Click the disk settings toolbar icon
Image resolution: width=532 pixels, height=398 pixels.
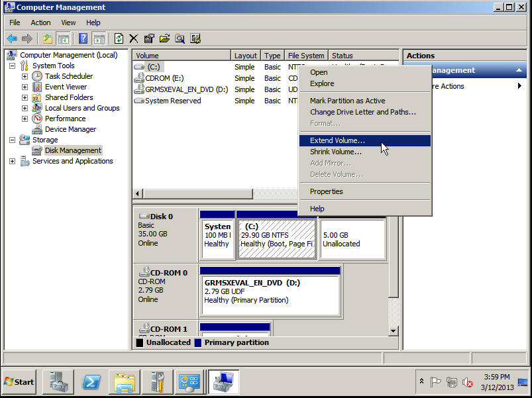(x=195, y=38)
